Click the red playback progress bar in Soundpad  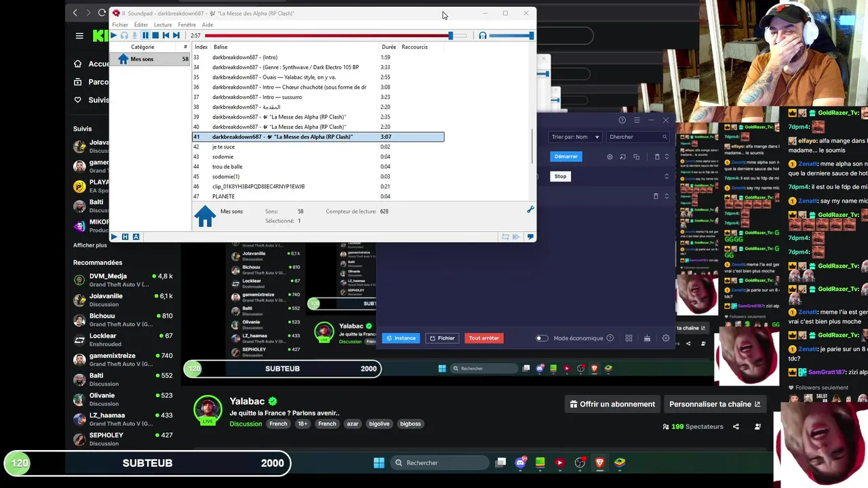click(x=336, y=35)
